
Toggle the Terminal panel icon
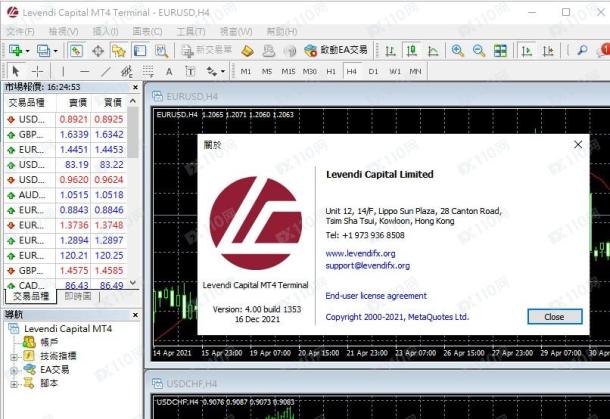pyautogui.click(x=140, y=51)
